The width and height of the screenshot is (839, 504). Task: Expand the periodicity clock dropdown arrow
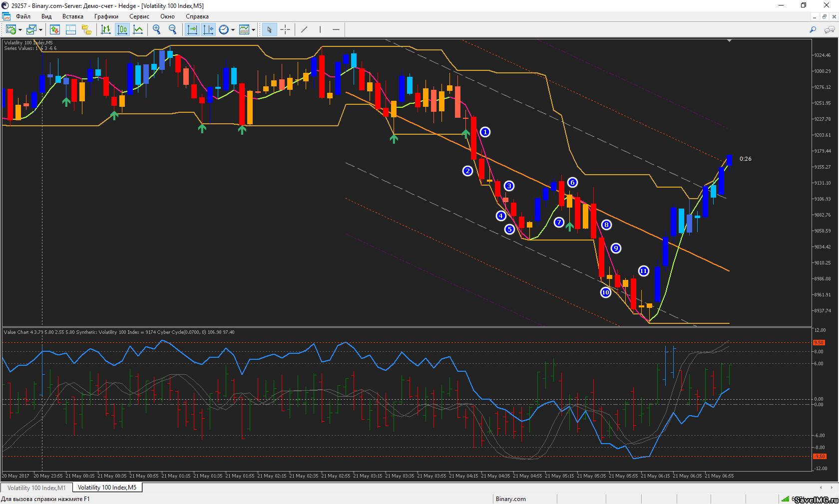233,30
